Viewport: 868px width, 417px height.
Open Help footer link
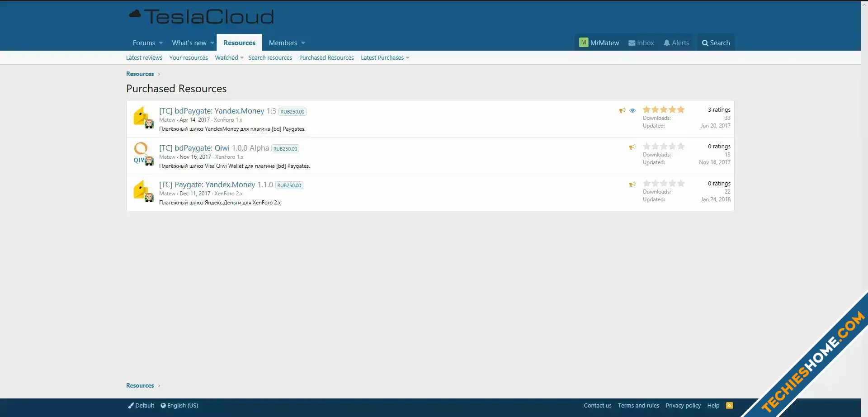click(x=713, y=406)
